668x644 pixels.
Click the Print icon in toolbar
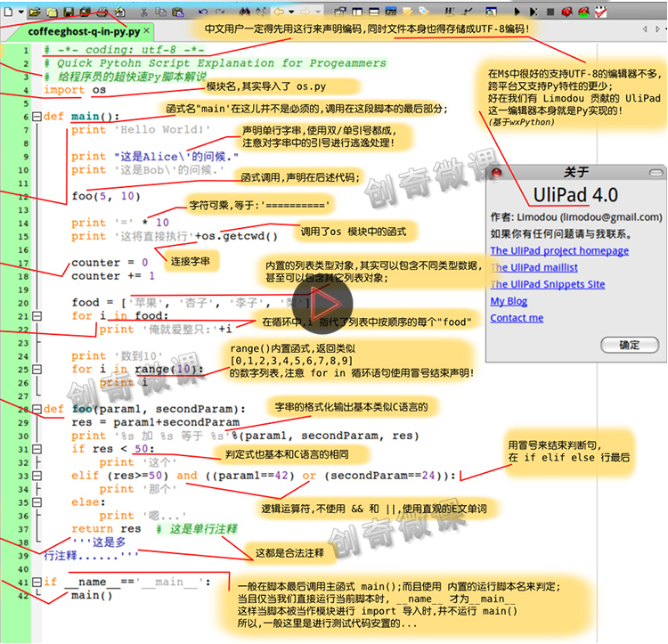point(102,12)
